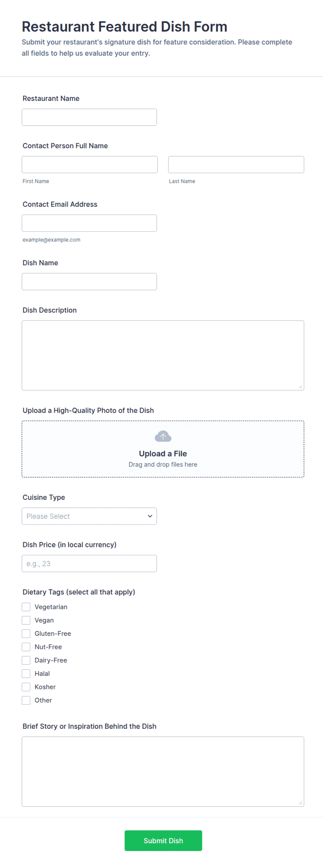This screenshot has width=323, height=868.
Task: Focus the Restaurant Name input field
Action: pyautogui.click(x=89, y=117)
